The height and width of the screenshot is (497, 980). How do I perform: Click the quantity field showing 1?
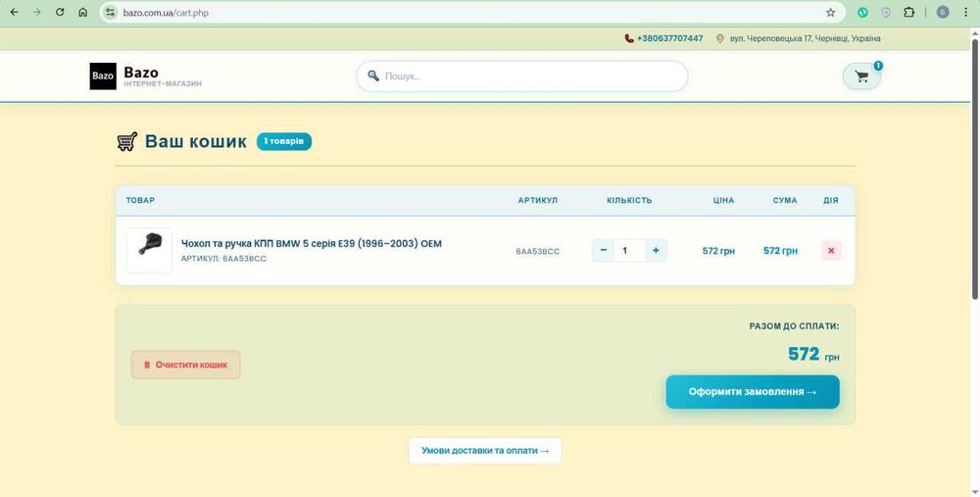(x=629, y=251)
